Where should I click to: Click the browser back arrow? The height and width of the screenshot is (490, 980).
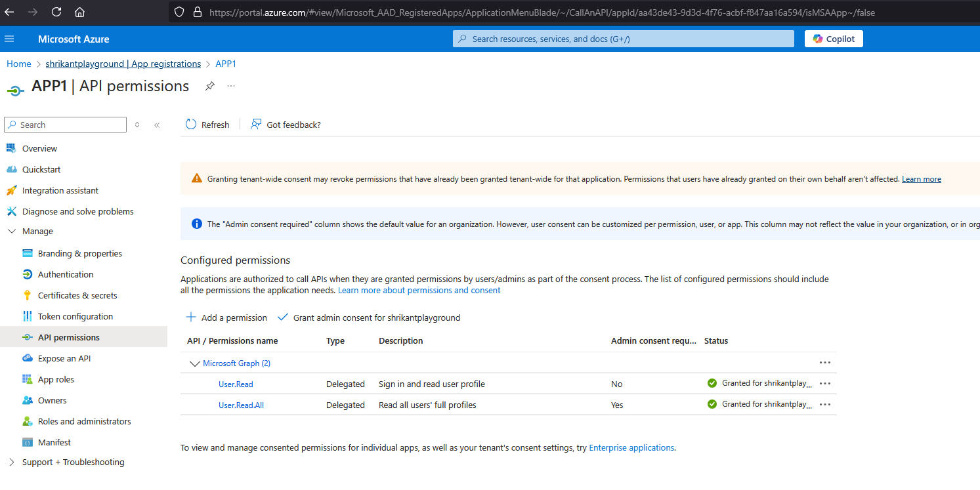(10, 12)
